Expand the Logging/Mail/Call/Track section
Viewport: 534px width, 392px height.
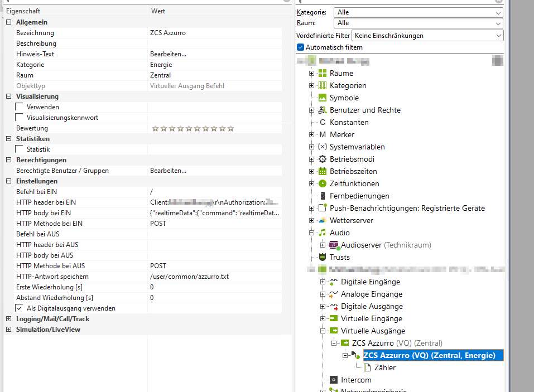click(8, 319)
